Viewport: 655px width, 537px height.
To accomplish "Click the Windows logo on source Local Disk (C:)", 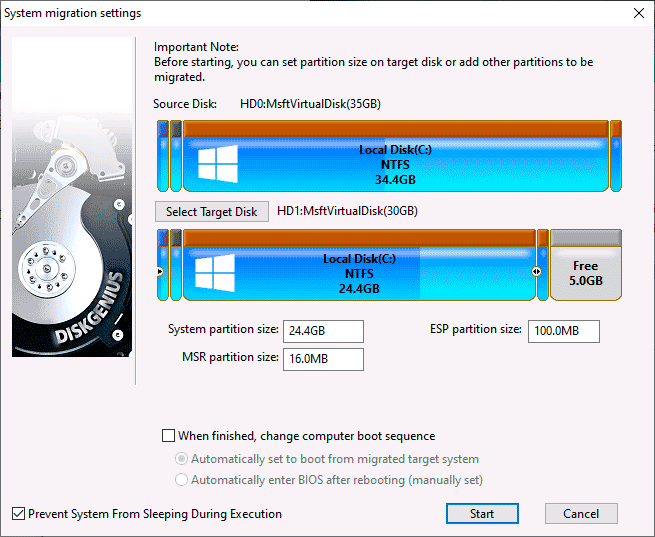I will pyautogui.click(x=216, y=165).
